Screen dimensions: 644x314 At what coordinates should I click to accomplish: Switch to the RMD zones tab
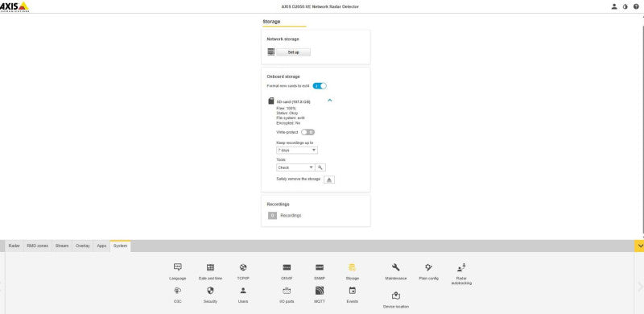tap(37, 246)
